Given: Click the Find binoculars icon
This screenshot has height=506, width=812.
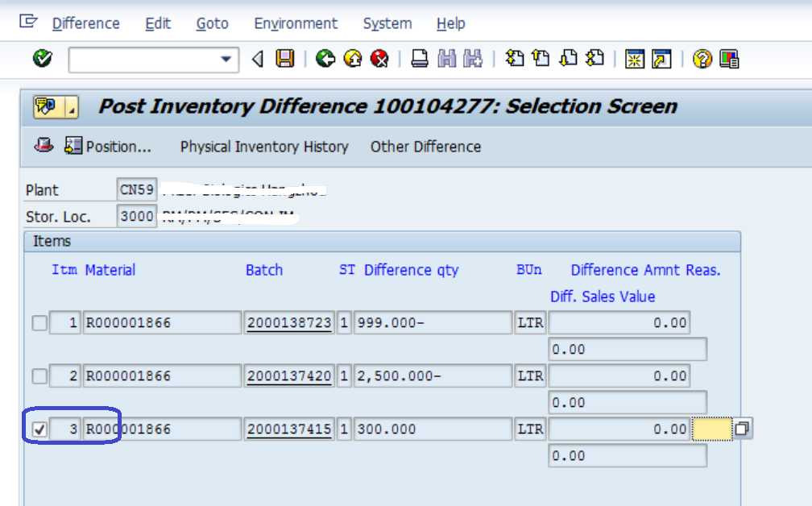Looking at the screenshot, I should pos(447,59).
